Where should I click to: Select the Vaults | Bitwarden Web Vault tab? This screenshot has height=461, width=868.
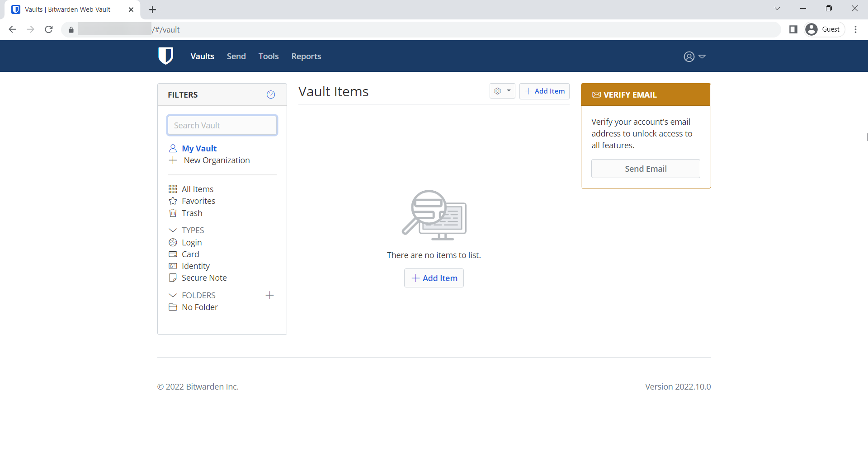[x=72, y=9]
